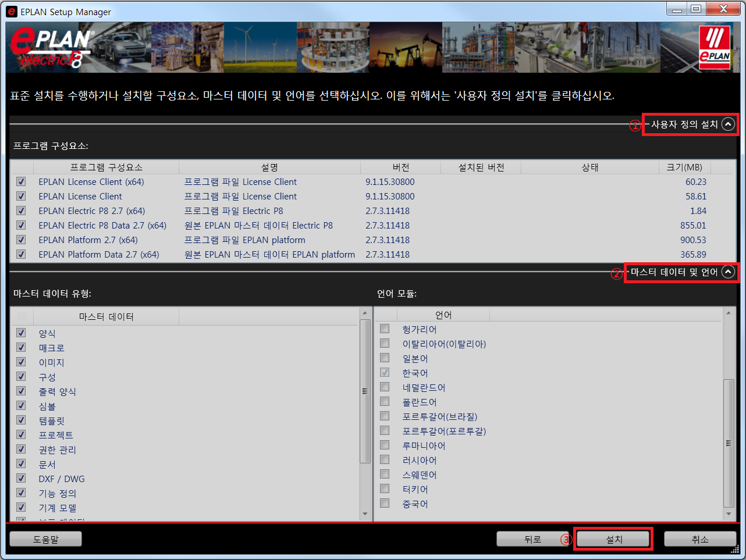Check the 루마니아어 language checkbox
The width and height of the screenshot is (746, 560).
385,445
